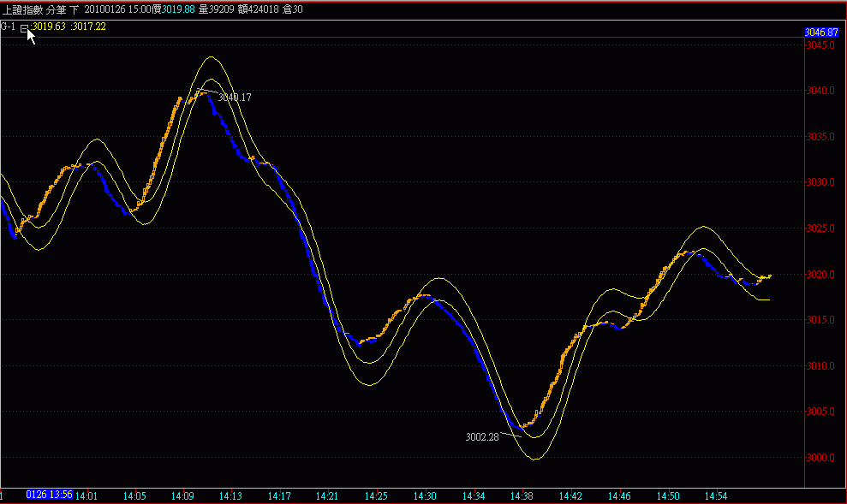Screen dimensions: 847x504
Task: Click the highlighted 3046.87 price tag
Action: [820, 32]
